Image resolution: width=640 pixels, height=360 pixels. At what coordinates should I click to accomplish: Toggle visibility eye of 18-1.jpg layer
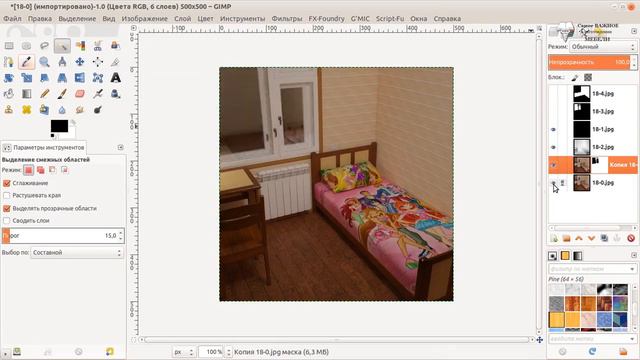click(x=553, y=129)
